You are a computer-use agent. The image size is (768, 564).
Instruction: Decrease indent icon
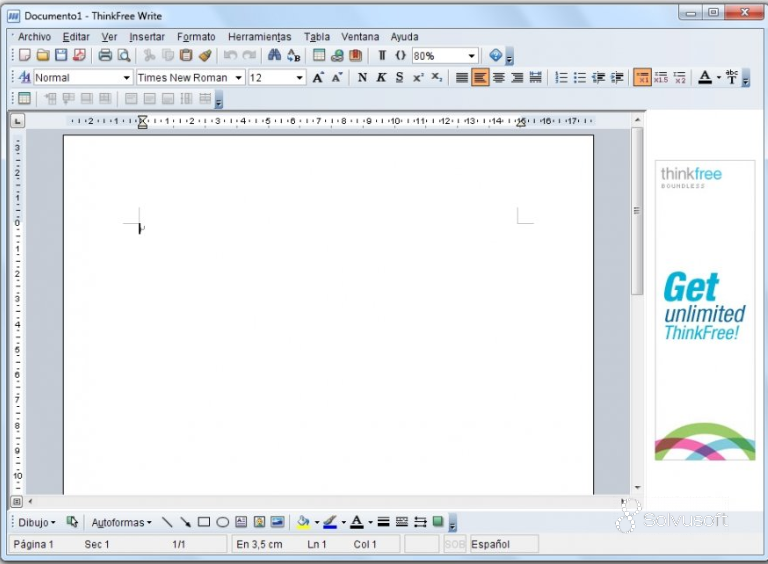599,77
